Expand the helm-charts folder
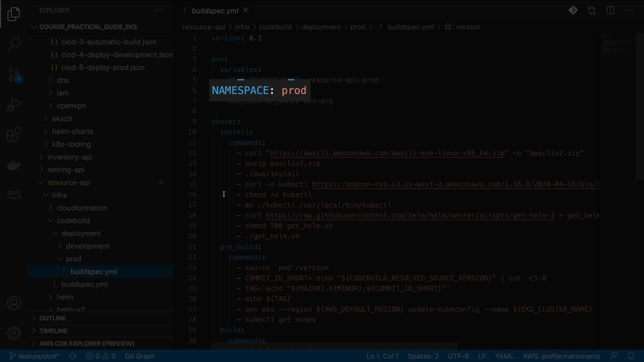 pyautogui.click(x=72, y=131)
